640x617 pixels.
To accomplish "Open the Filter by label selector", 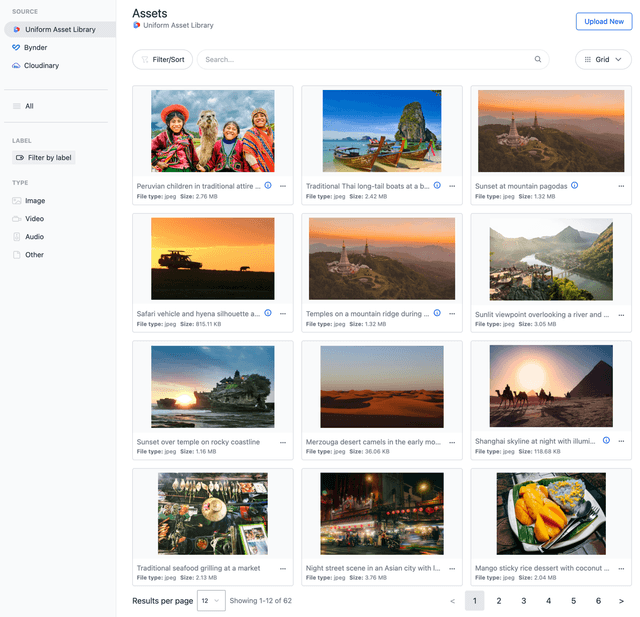I will [44, 158].
